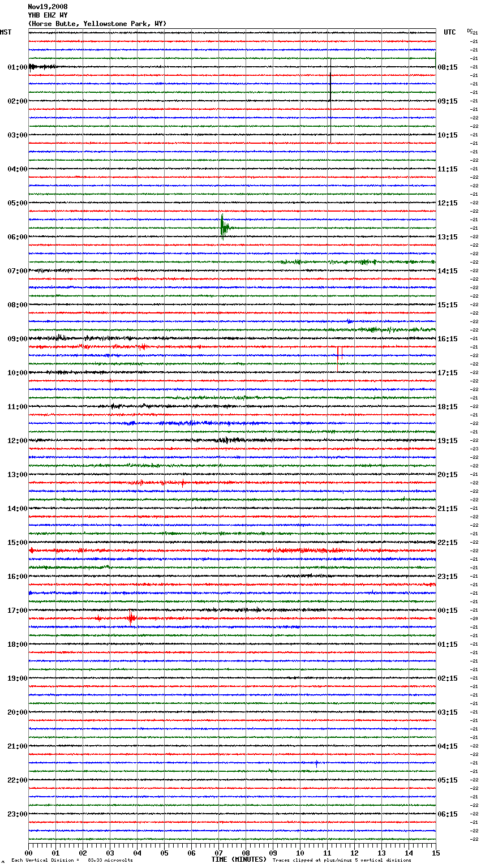
Task: Pick the 06:00 MST time label
Action: coord(17,237)
